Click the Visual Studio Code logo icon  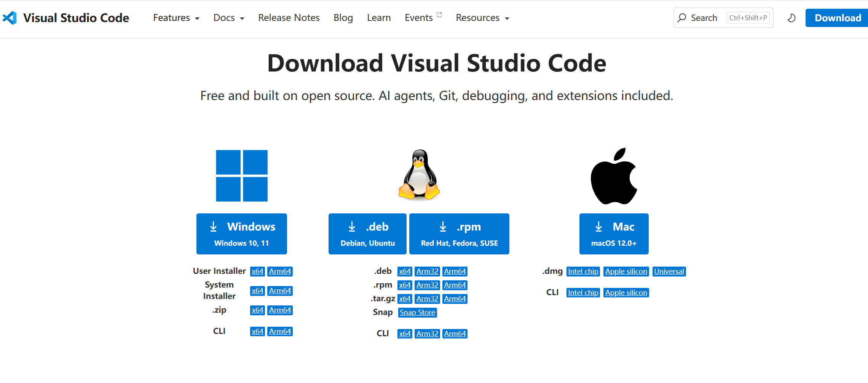(x=10, y=18)
